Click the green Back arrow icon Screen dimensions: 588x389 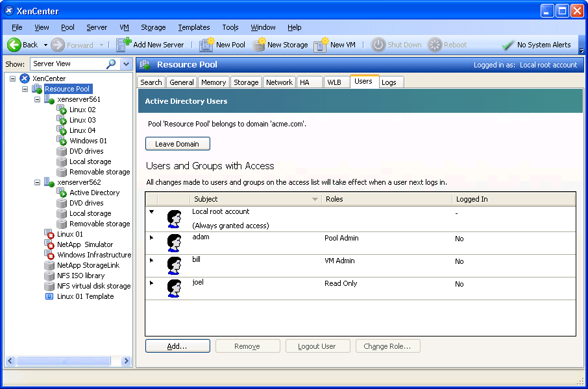tap(14, 45)
